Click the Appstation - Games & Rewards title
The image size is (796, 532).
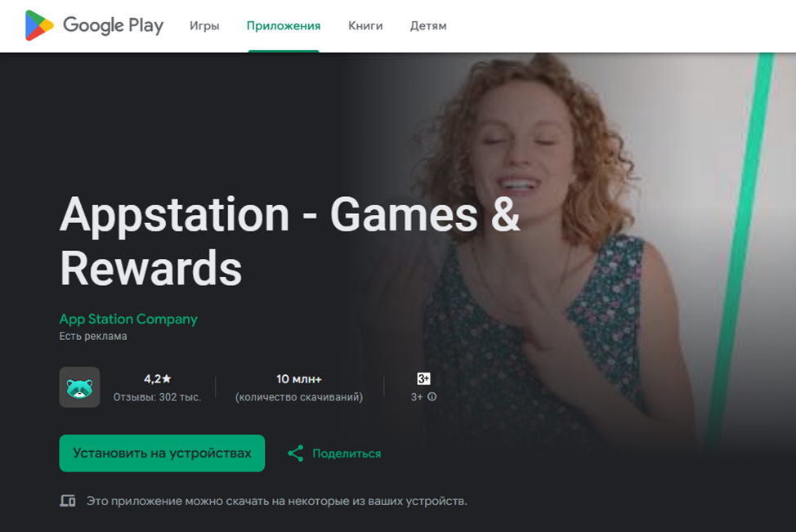point(289,242)
